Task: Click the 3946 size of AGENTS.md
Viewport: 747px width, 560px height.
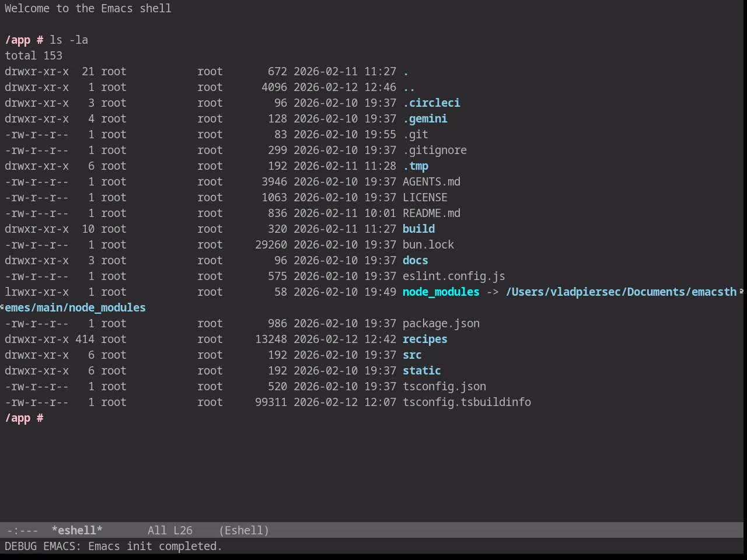Action: pyautogui.click(x=274, y=181)
